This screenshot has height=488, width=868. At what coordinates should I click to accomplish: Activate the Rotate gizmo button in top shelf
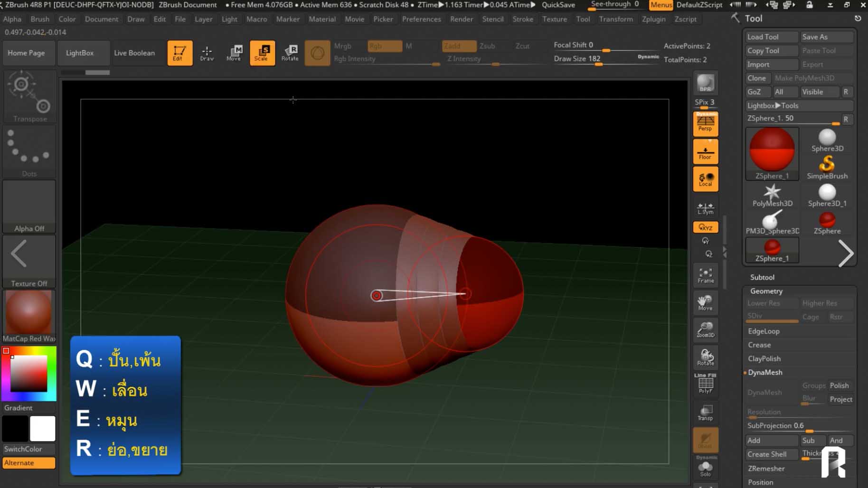point(290,53)
